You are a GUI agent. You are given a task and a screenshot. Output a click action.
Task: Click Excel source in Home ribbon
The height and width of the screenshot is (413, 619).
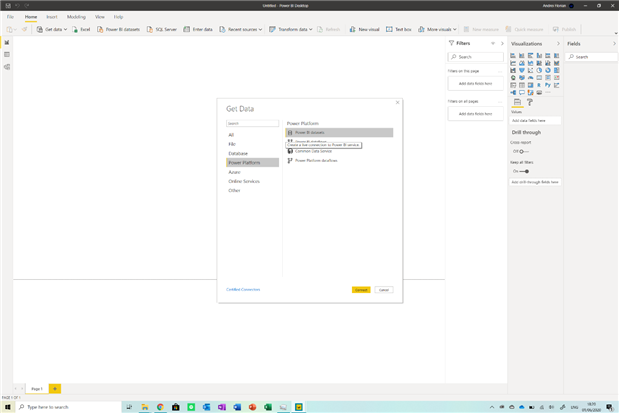point(81,29)
